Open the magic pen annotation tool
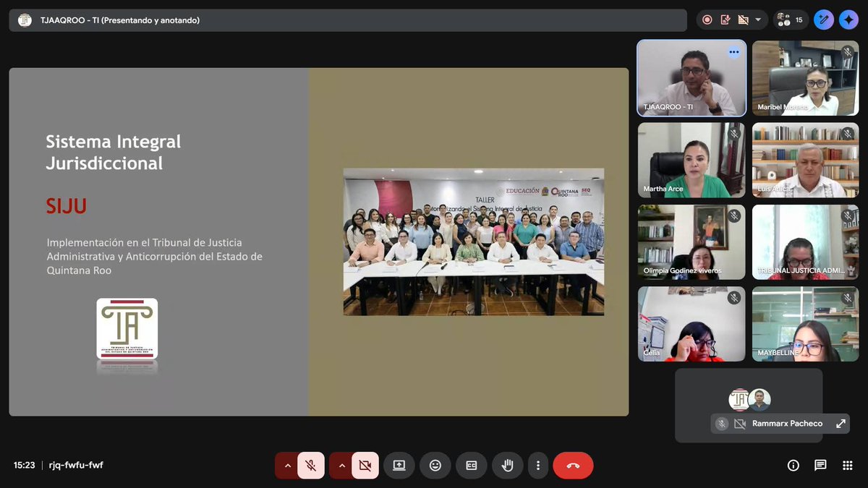This screenshot has width=868, height=488. coord(824,20)
